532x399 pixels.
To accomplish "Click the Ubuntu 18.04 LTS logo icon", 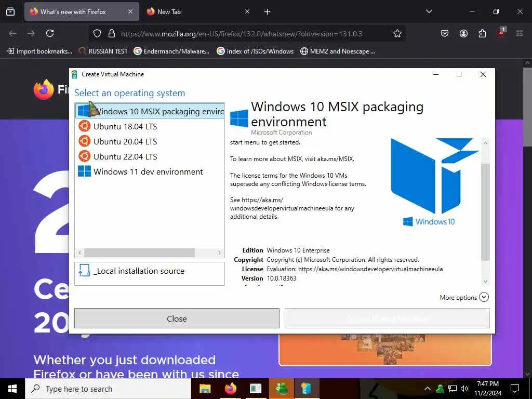I will tap(84, 126).
